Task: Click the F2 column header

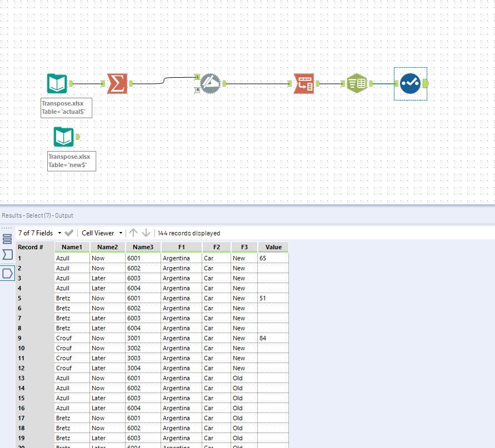Action: click(217, 247)
